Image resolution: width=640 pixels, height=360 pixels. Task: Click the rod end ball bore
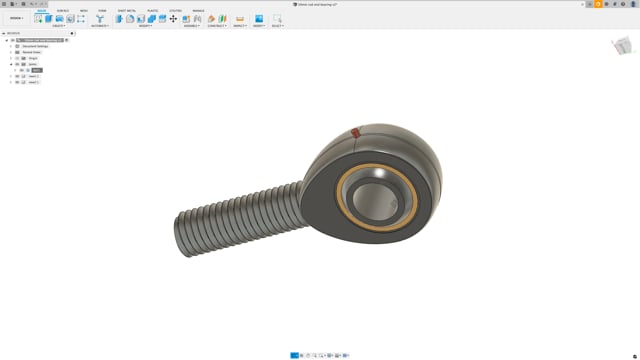pos(375,201)
